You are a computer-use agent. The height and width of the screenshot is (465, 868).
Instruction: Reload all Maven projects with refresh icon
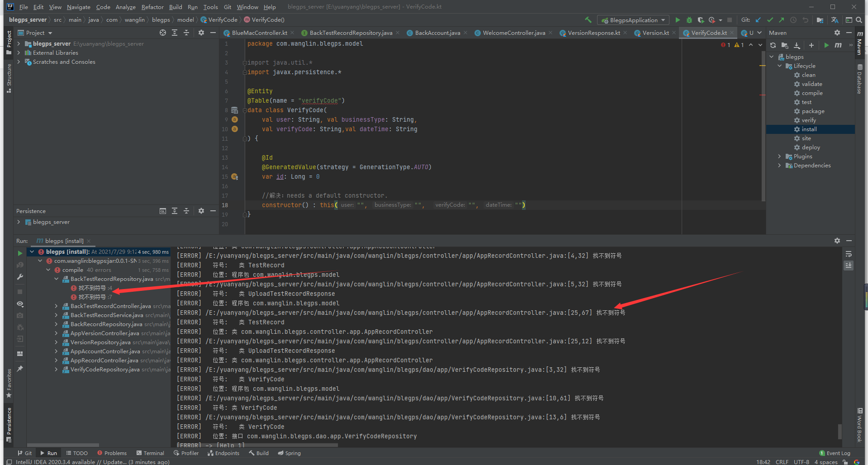click(x=773, y=45)
